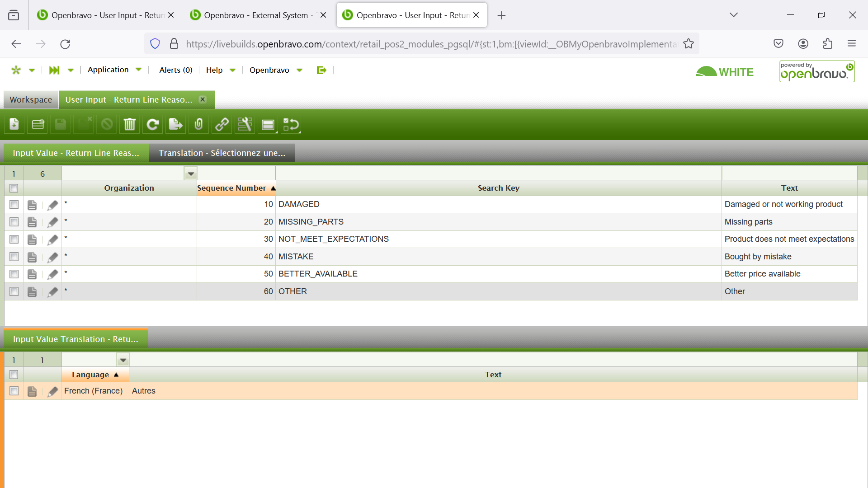Viewport: 868px width, 488px height.
Task: Click the Refresh toolbar icon
Action: (x=153, y=124)
